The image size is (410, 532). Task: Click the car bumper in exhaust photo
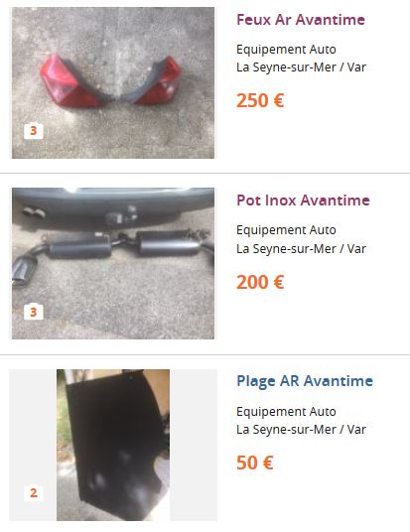113,207
